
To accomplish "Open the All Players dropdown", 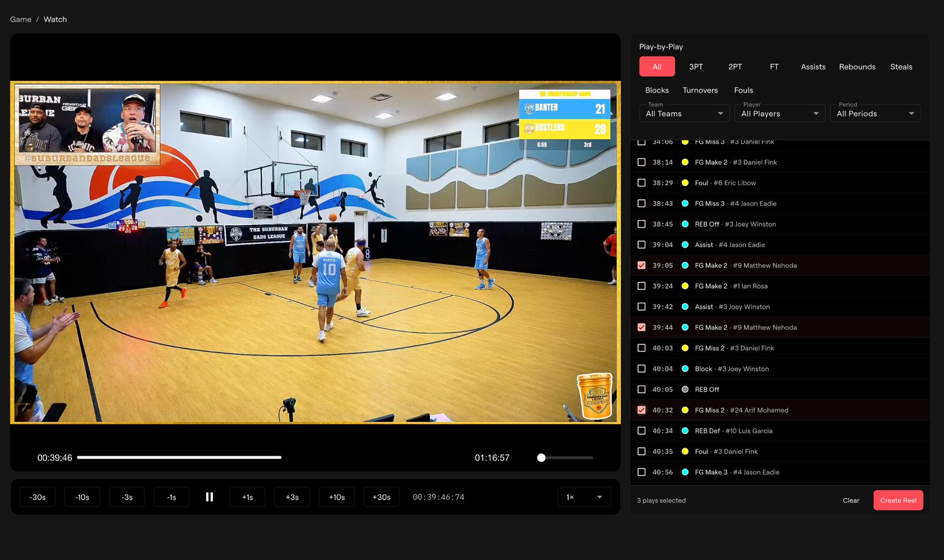I will (780, 113).
